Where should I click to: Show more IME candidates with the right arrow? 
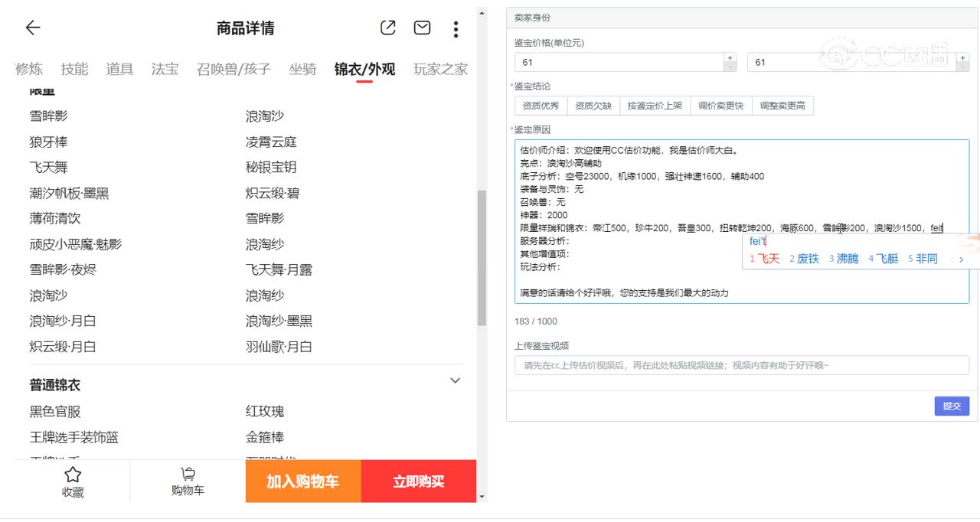[x=962, y=259]
